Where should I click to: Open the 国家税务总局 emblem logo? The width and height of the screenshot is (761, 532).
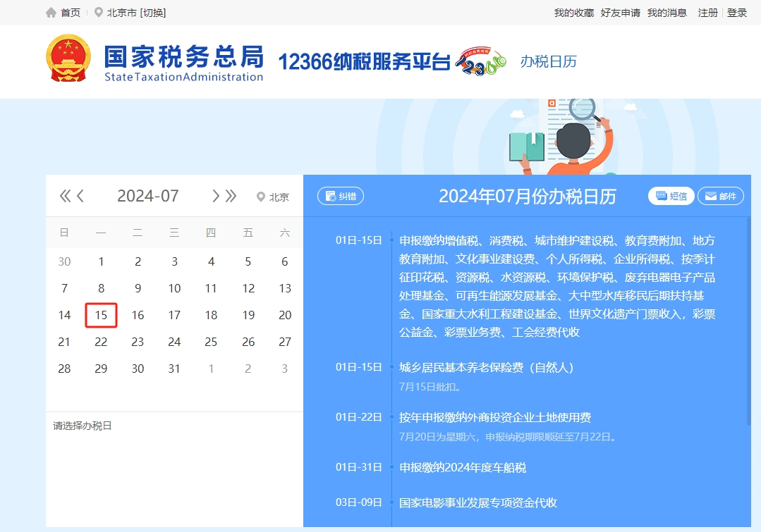68,58
